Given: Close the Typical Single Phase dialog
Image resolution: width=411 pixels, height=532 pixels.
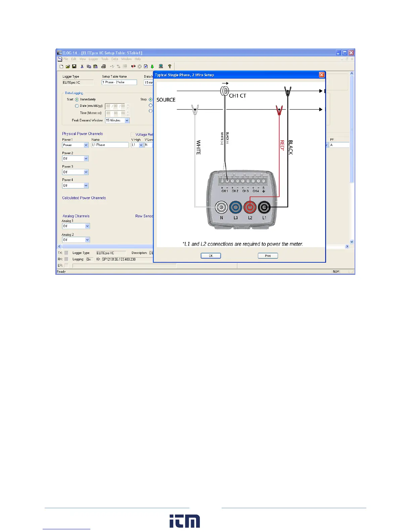Looking at the screenshot, I should tap(322, 75).
